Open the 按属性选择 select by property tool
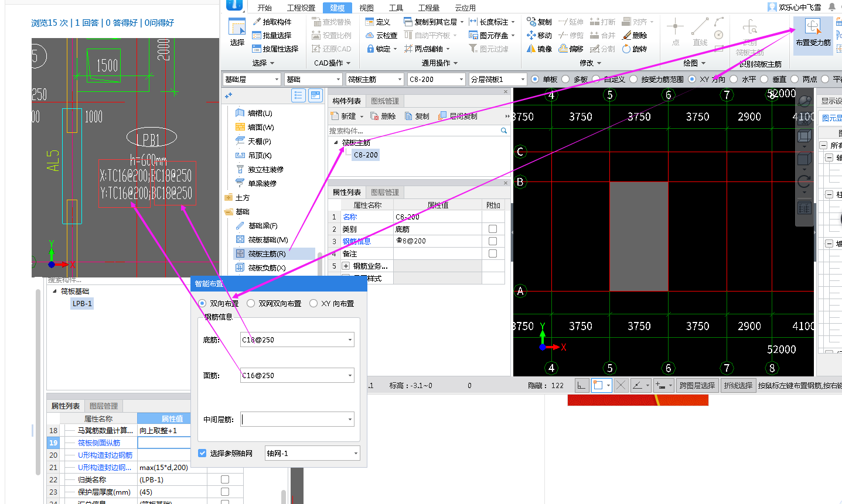 275,49
